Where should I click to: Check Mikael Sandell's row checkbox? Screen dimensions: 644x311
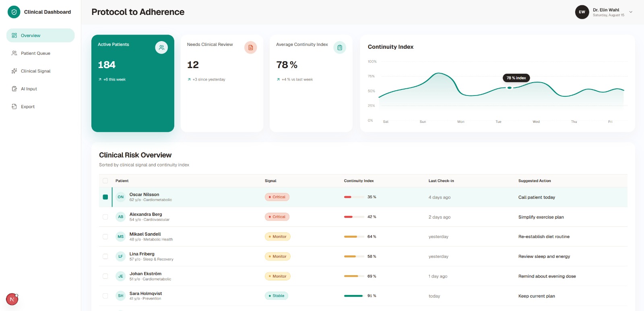[x=105, y=236]
